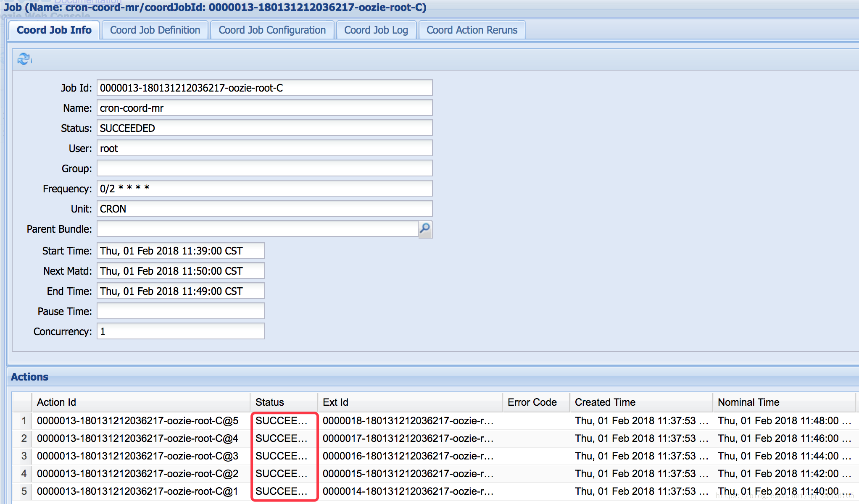
Task: Click the End Time field
Action: (181, 291)
